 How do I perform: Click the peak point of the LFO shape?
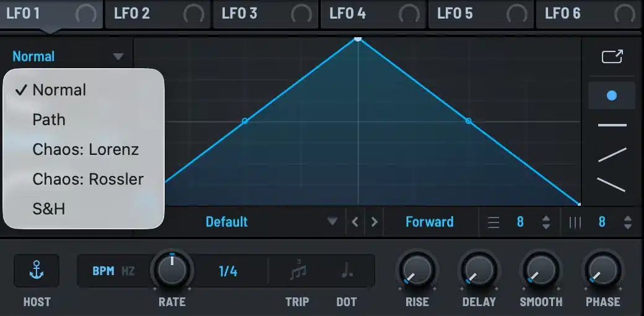tap(358, 38)
